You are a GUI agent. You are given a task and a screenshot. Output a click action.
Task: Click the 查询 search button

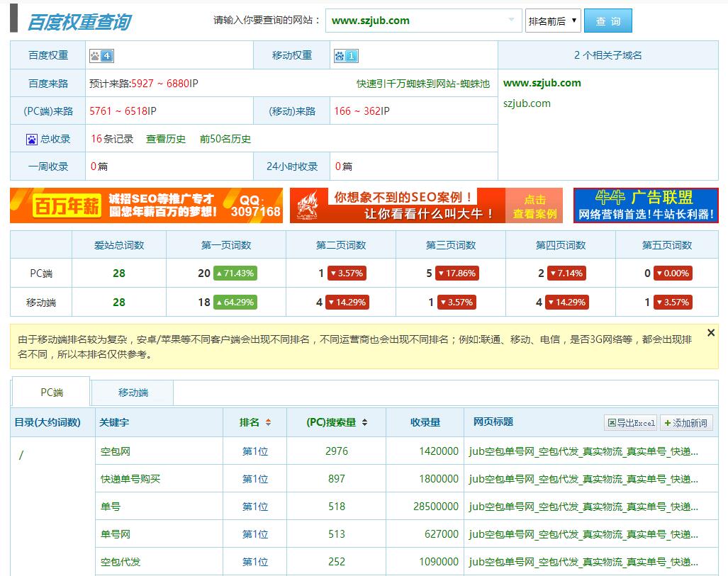click(607, 21)
